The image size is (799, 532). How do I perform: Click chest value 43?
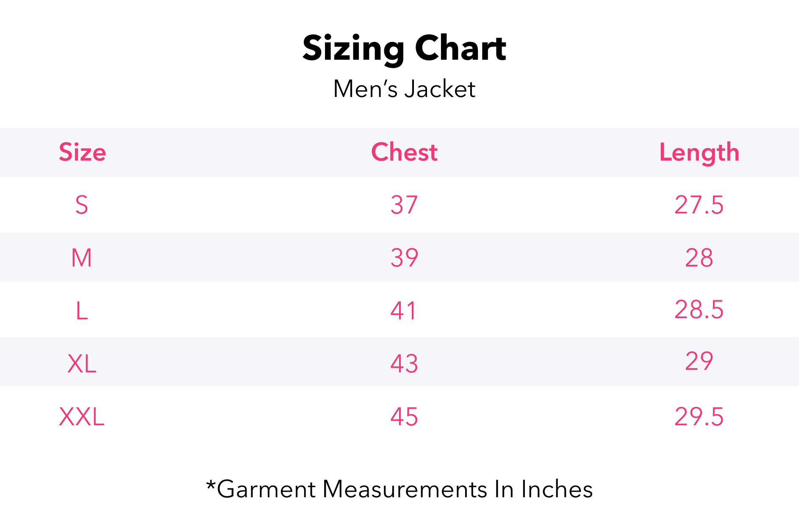(x=404, y=363)
